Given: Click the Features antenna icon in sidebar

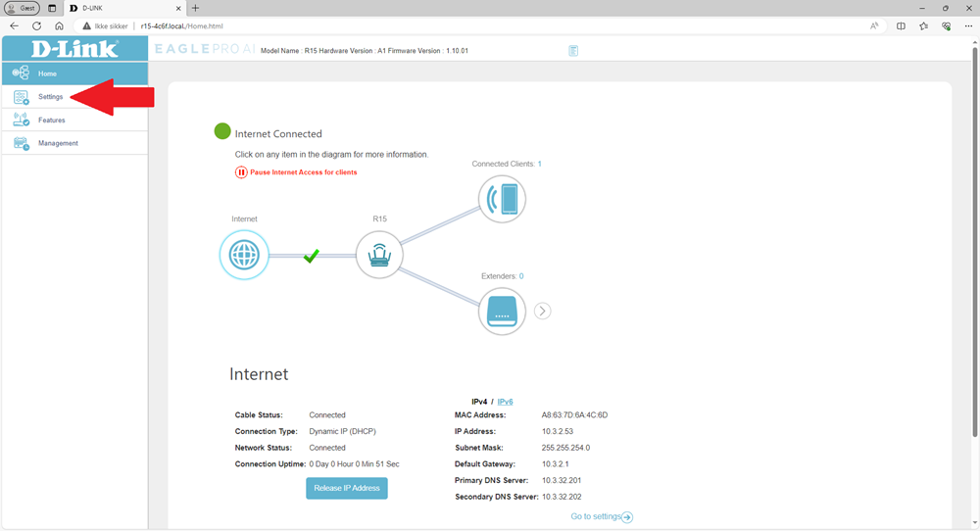Looking at the screenshot, I should click(21, 120).
